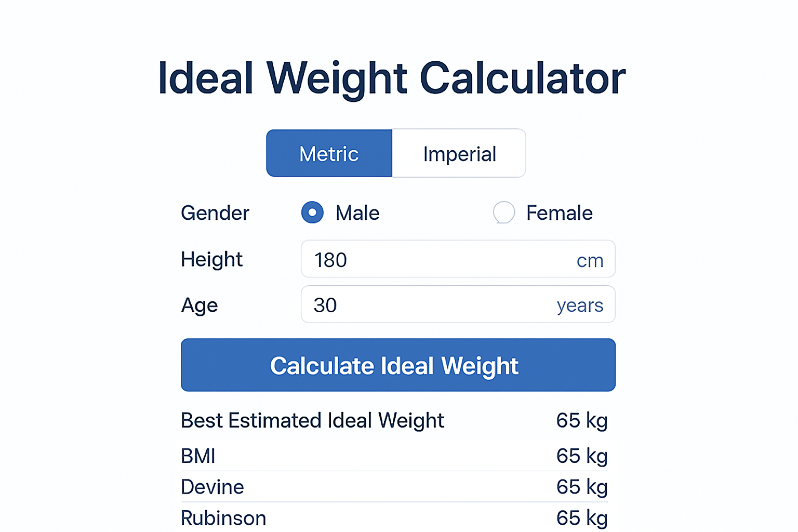Click the cm unit label

pyautogui.click(x=590, y=260)
